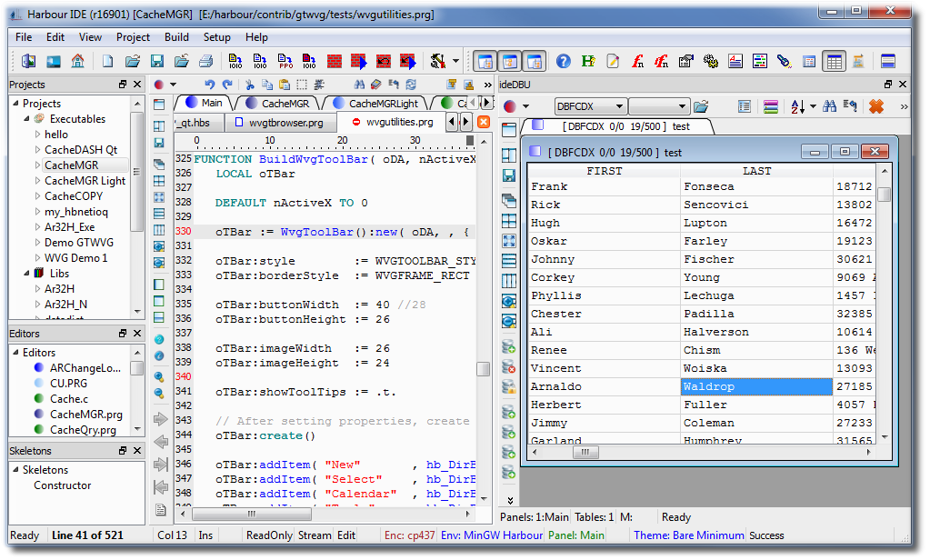Click the undo arrow in editor toolbar
The height and width of the screenshot is (560, 930).
(210, 85)
